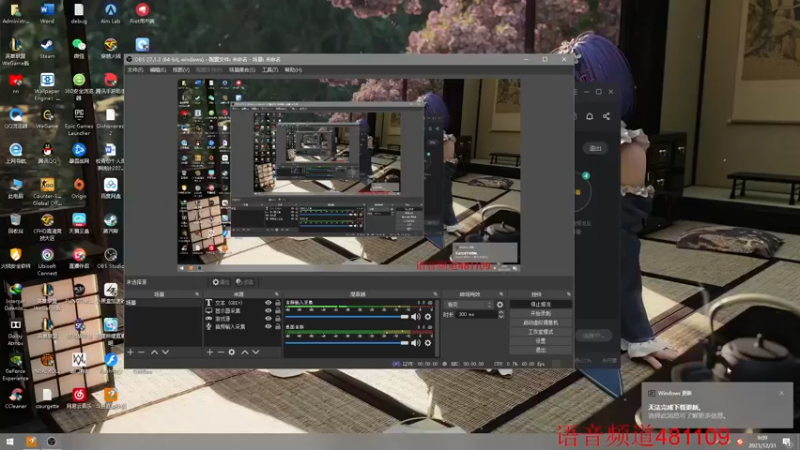Click transition duration stepper arrows
The image size is (800, 450).
pos(501,314)
